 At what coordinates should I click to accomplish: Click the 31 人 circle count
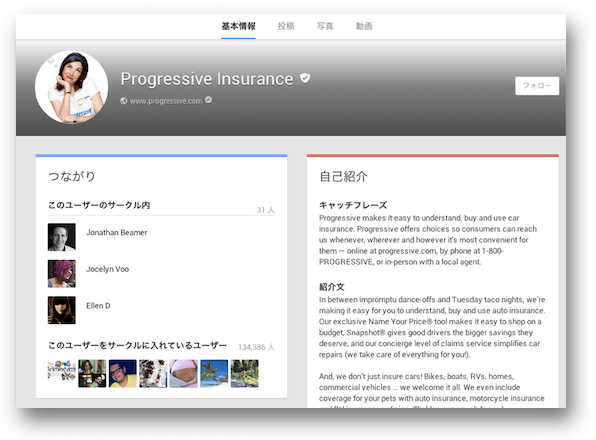pyautogui.click(x=265, y=210)
